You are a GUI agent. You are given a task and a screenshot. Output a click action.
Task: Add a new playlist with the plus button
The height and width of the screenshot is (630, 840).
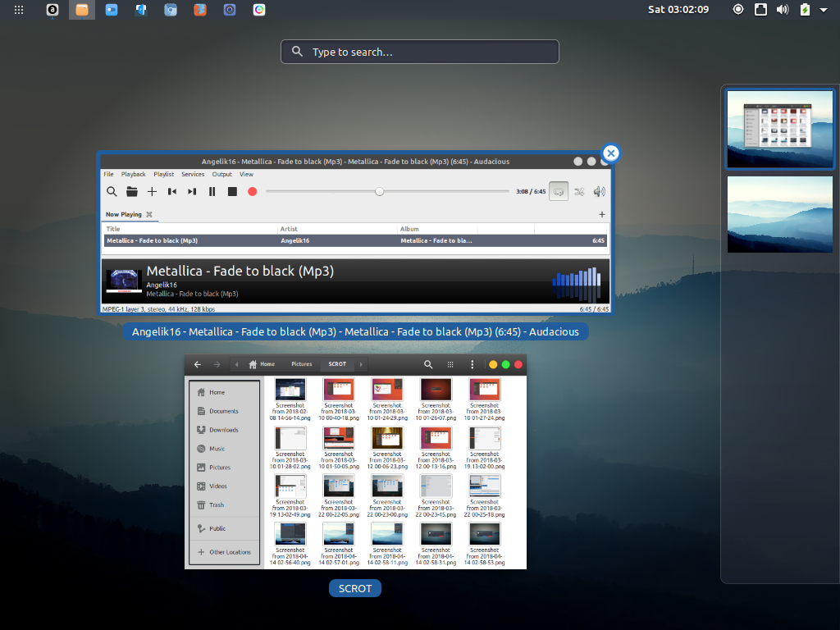(601, 214)
